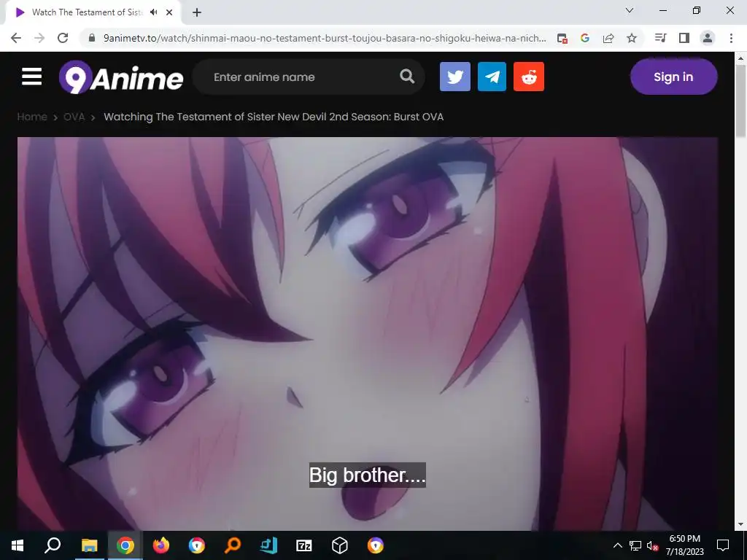The height and width of the screenshot is (560, 747).
Task: Open the cube app in the taskbar
Action: [x=340, y=545]
